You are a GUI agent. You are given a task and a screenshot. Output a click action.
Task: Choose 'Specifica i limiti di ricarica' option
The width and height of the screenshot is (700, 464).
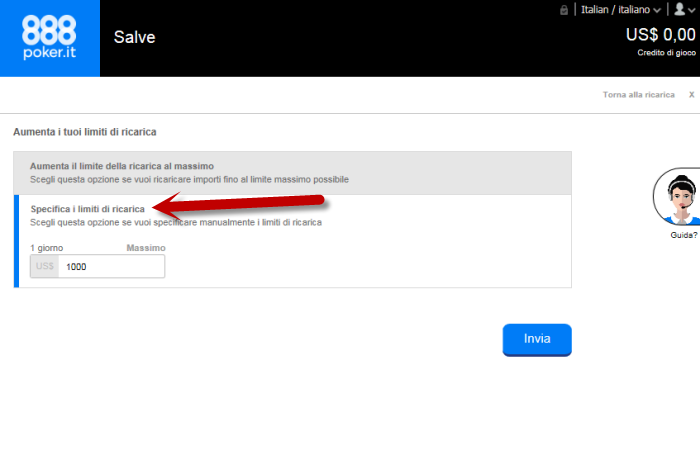[87, 209]
